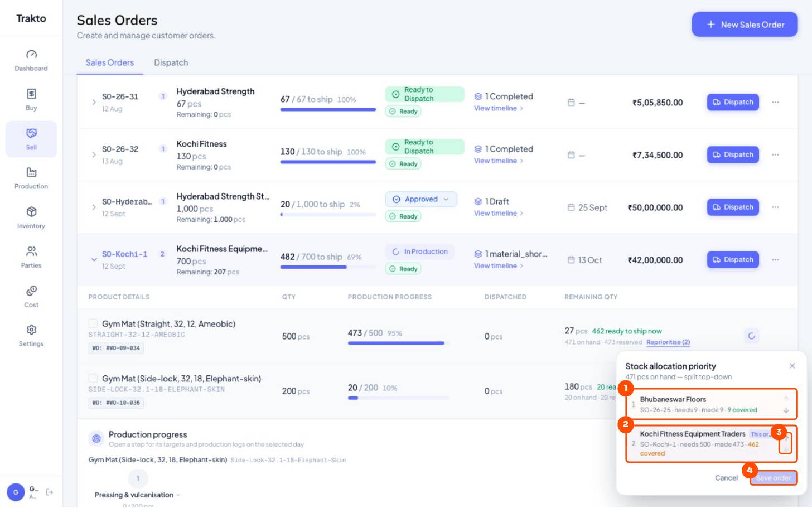Viewport: 812px width, 508px height.
Task: Collapse the SO-Kochi-1 order row
Action: point(94,259)
